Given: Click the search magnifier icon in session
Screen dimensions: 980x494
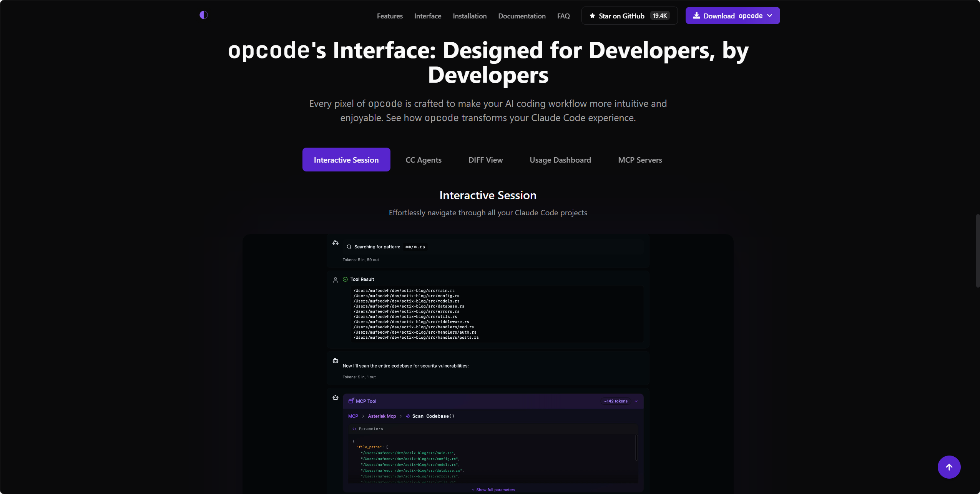Looking at the screenshot, I should (349, 247).
